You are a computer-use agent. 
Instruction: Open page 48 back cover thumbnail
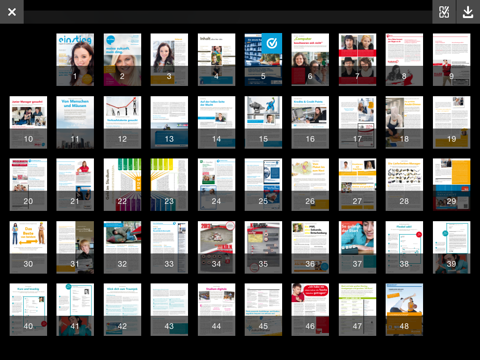pos(404,310)
